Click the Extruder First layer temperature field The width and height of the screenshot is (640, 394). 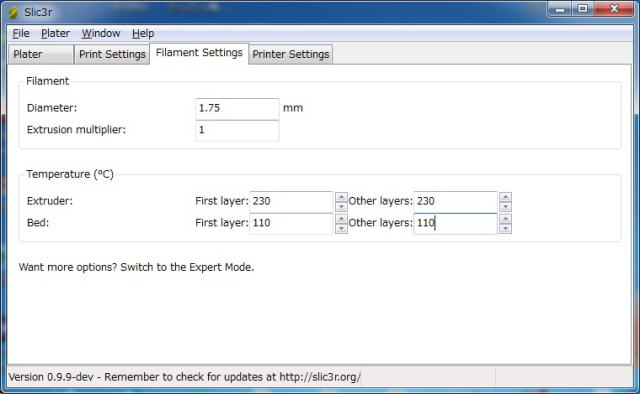(x=291, y=201)
